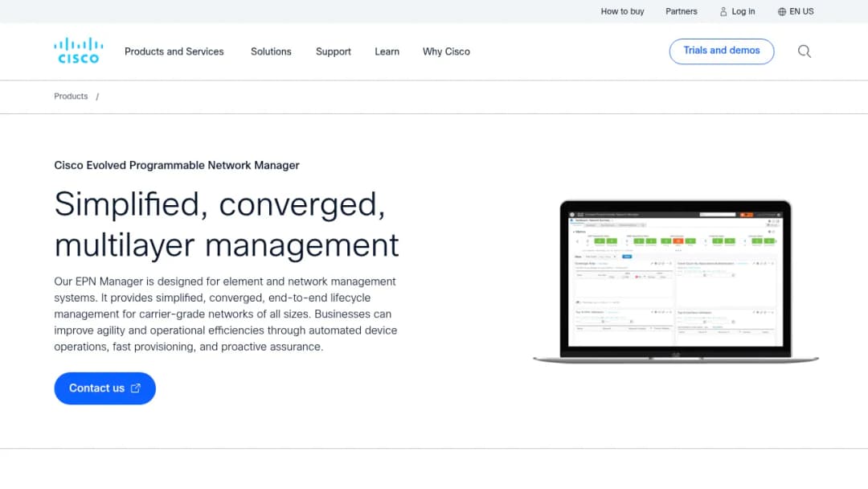Click the How to buy link
Screen dimensions: 868x489
point(622,11)
